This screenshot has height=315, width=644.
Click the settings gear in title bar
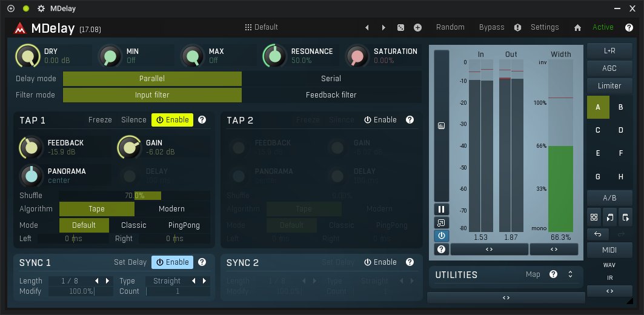(41, 8)
